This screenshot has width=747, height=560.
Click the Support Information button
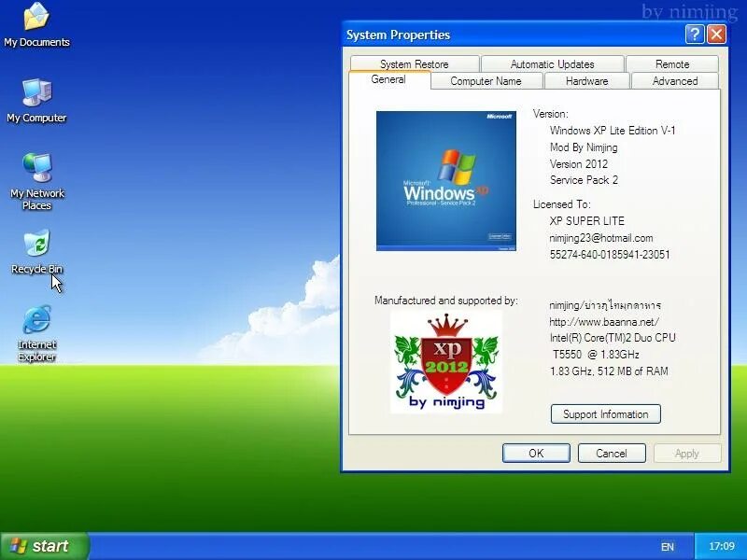605,413
